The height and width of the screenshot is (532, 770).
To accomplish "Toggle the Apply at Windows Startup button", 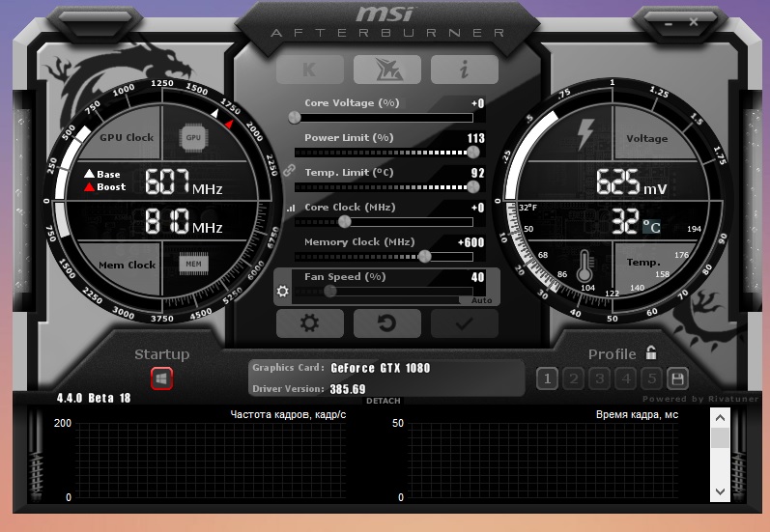I will (161, 378).
